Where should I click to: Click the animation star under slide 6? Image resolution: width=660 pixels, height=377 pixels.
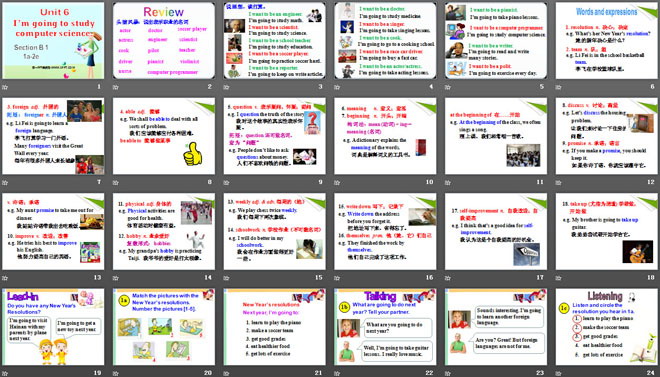click(559, 87)
